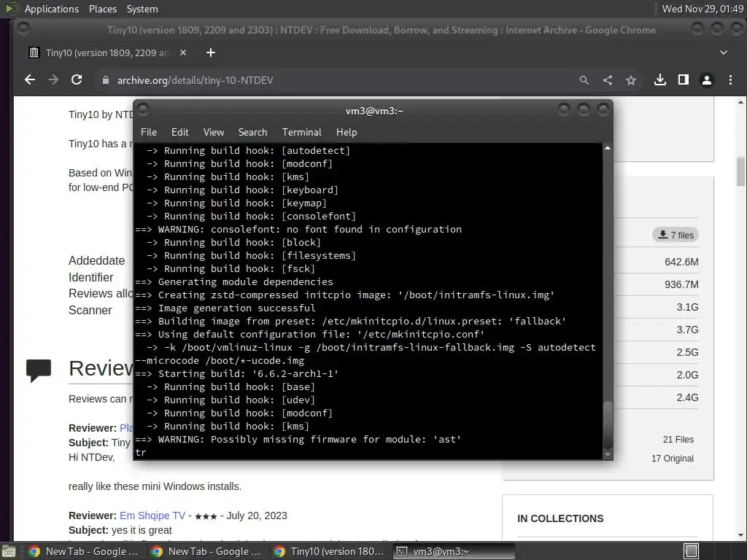The height and width of the screenshot is (560, 747).
Task: Open the Chrome profile avatar
Action: (x=706, y=80)
